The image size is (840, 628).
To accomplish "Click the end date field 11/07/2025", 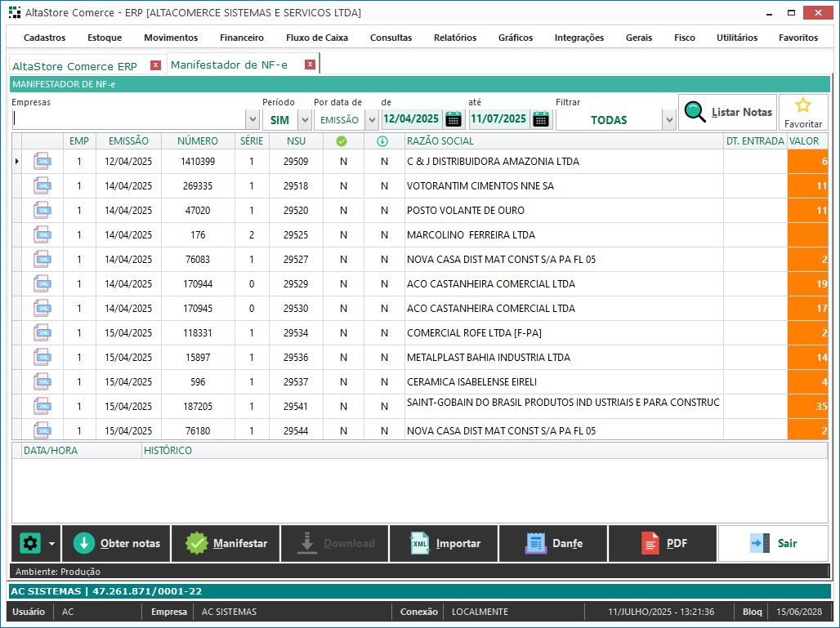I will click(499, 119).
